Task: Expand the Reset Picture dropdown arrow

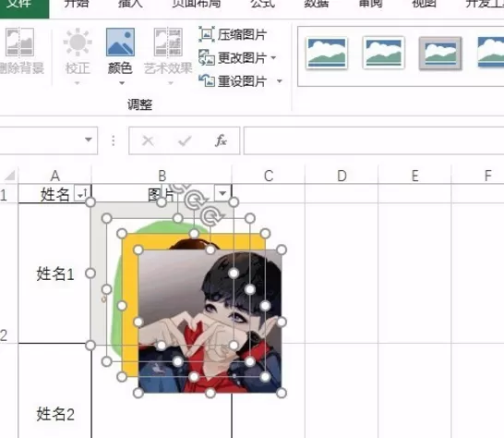Action: [x=280, y=81]
